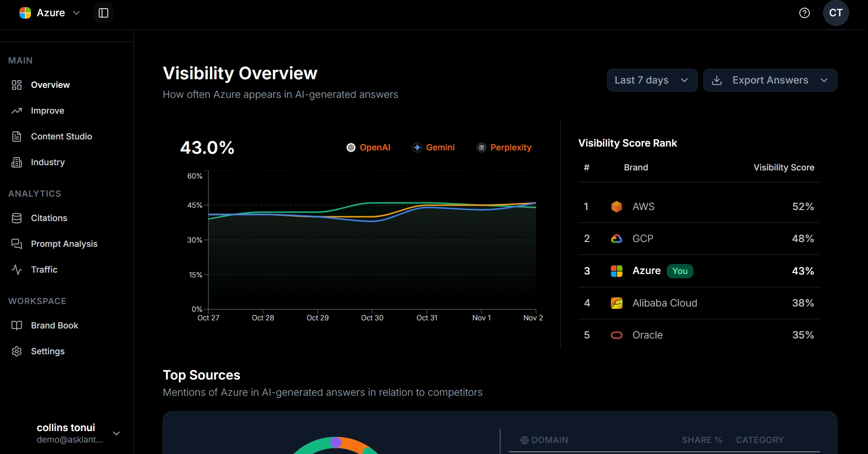Click the Citations database icon
Viewport: 868px width, 454px height.
17,218
